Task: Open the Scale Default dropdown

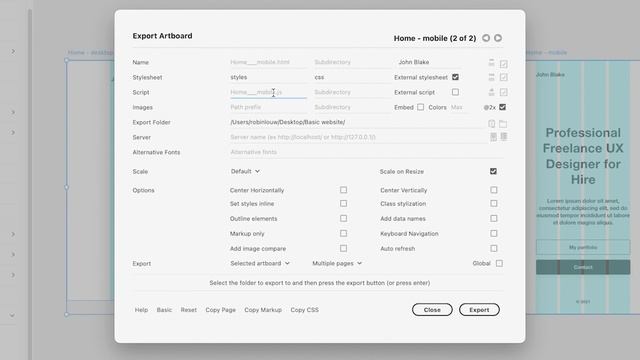Action: pos(245,171)
